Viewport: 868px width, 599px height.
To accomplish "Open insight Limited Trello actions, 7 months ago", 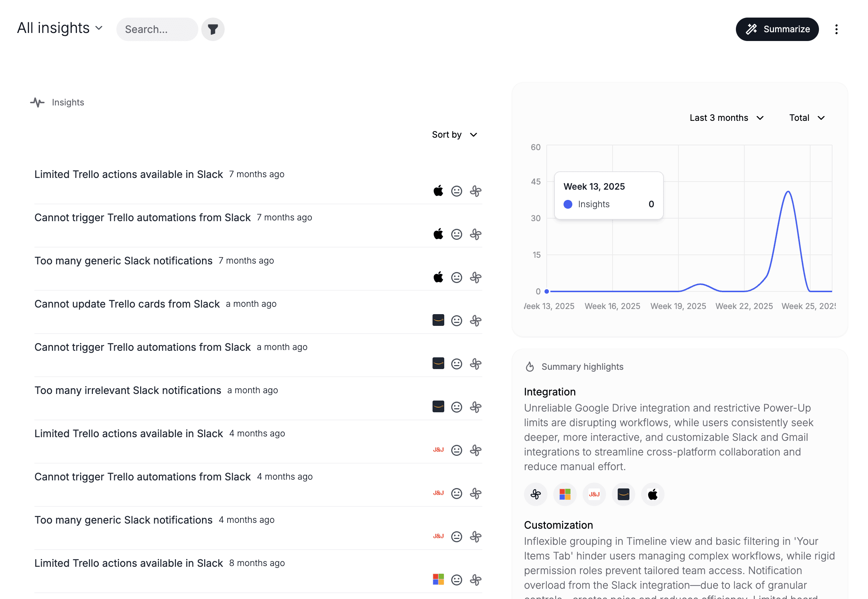I will [129, 174].
